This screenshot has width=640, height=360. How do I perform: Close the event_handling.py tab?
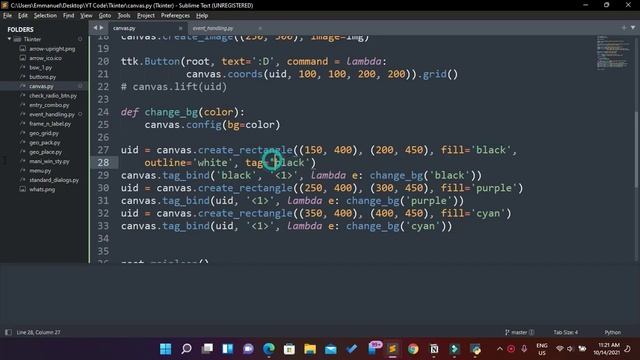tap(260, 28)
